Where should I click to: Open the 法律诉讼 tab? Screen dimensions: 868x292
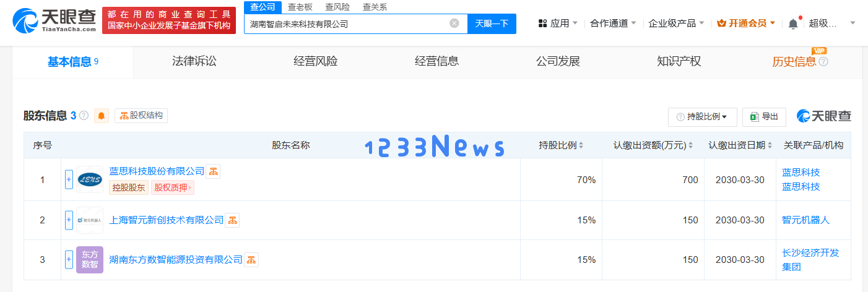[194, 62]
